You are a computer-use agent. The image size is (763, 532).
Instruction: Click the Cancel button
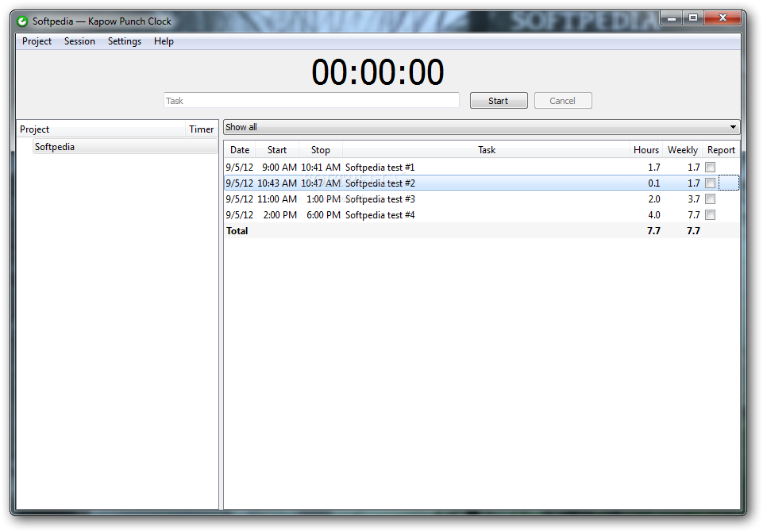(562, 101)
